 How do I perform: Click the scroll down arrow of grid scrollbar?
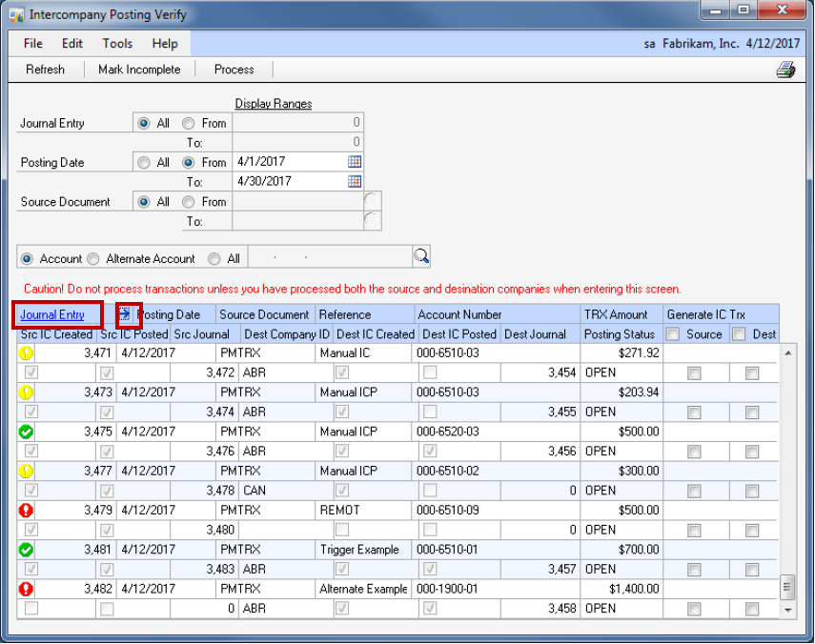click(787, 609)
